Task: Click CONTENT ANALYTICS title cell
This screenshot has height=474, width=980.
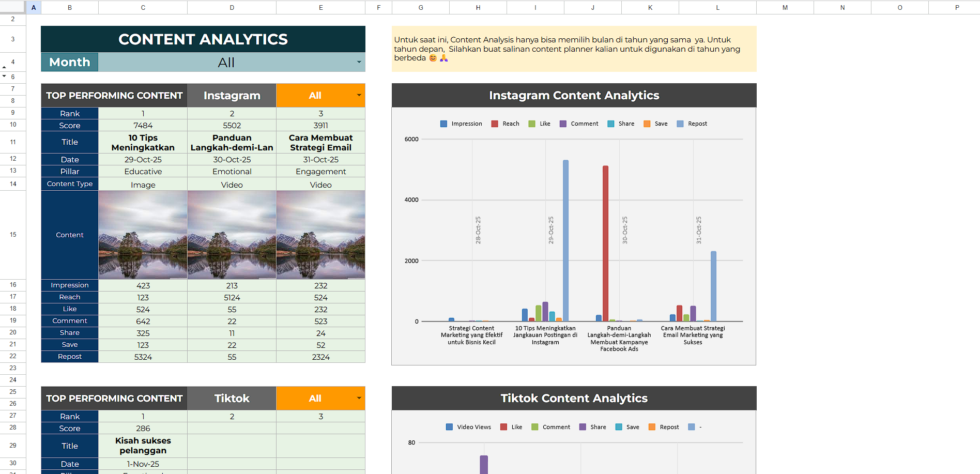Action: tap(203, 39)
